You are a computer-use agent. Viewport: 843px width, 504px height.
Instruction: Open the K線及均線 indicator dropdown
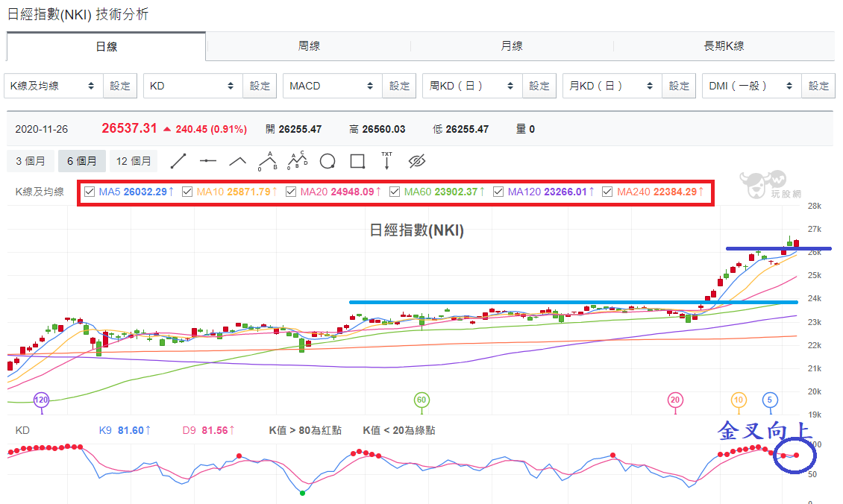(x=54, y=86)
